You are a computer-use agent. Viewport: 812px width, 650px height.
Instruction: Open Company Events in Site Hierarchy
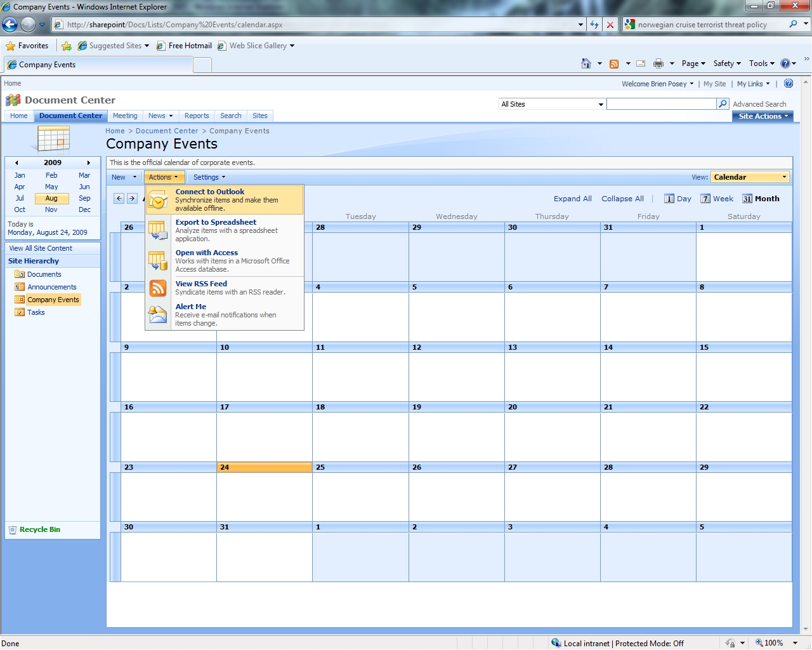[x=53, y=300]
